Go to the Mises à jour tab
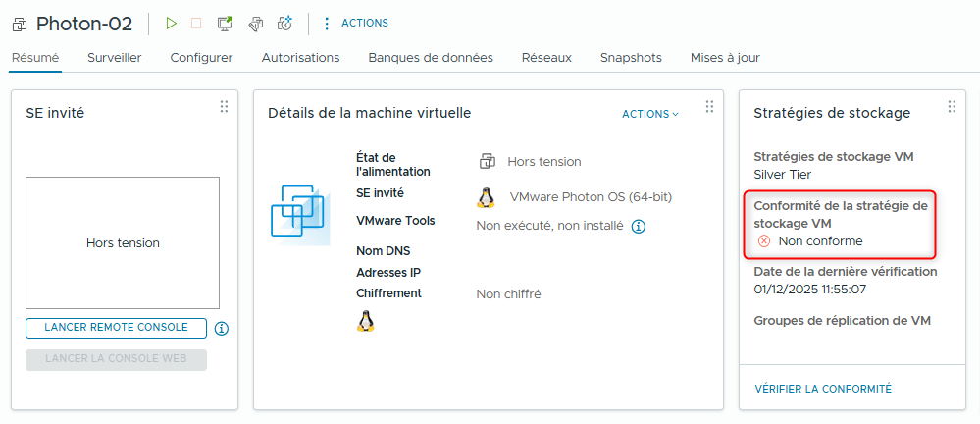The width and height of the screenshot is (980, 424). 725,58
